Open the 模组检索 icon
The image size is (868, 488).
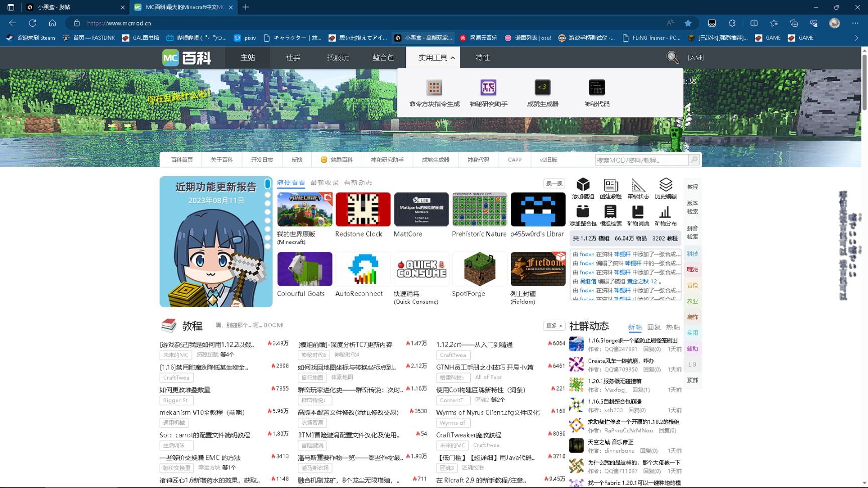[611, 211]
